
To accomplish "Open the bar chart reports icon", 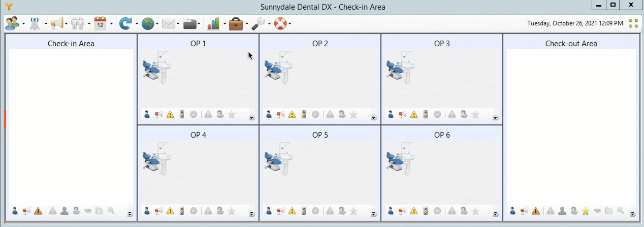I will (x=214, y=23).
